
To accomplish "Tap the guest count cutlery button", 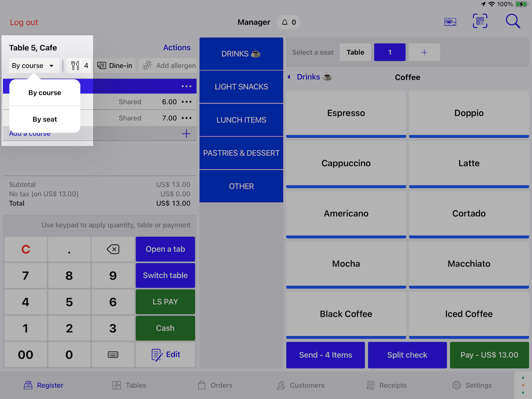I will tap(79, 66).
